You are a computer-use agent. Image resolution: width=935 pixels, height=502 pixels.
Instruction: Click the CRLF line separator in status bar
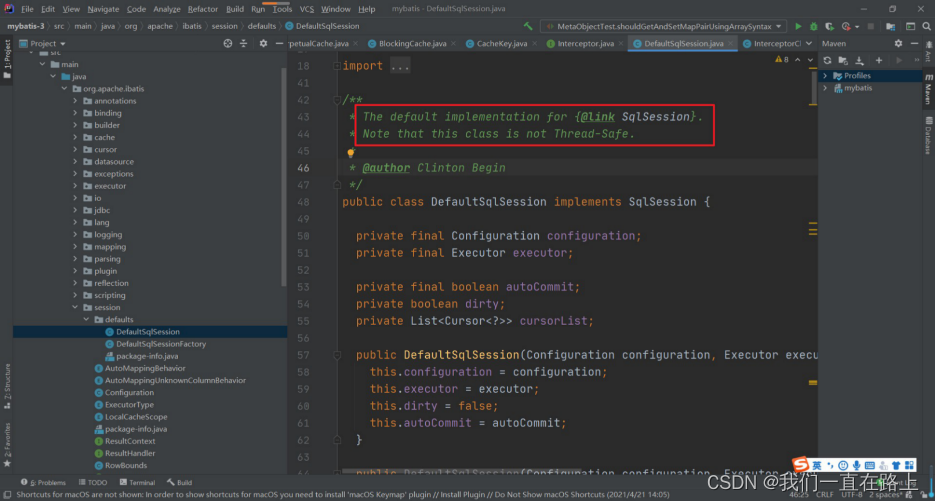point(825,495)
